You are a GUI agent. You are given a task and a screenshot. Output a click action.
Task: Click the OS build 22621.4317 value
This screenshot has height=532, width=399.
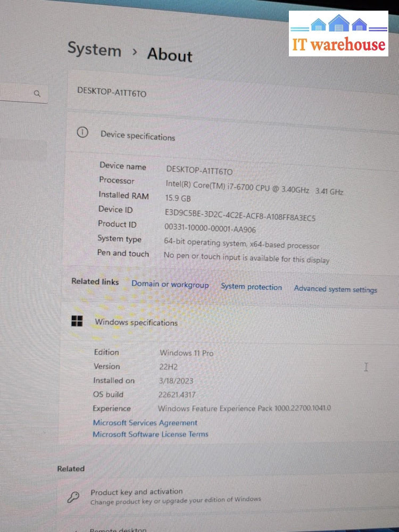(177, 395)
